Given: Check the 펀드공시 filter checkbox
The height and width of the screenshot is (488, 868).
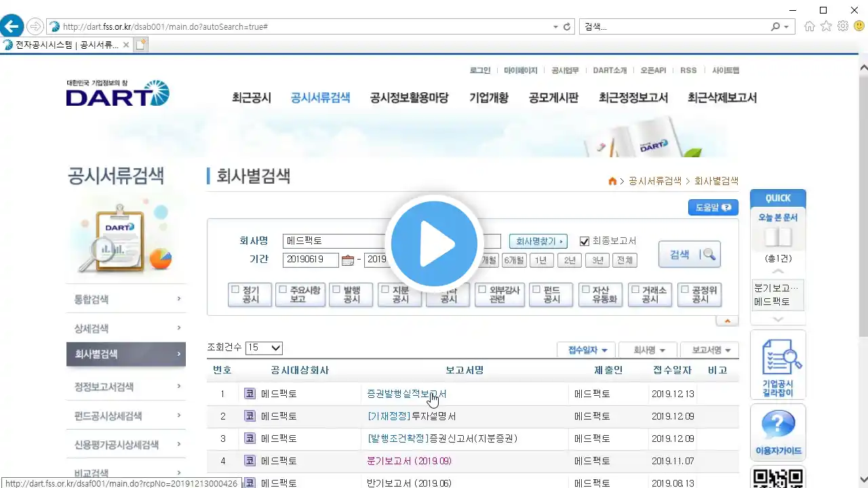Looking at the screenshot, I should (536, 289).
